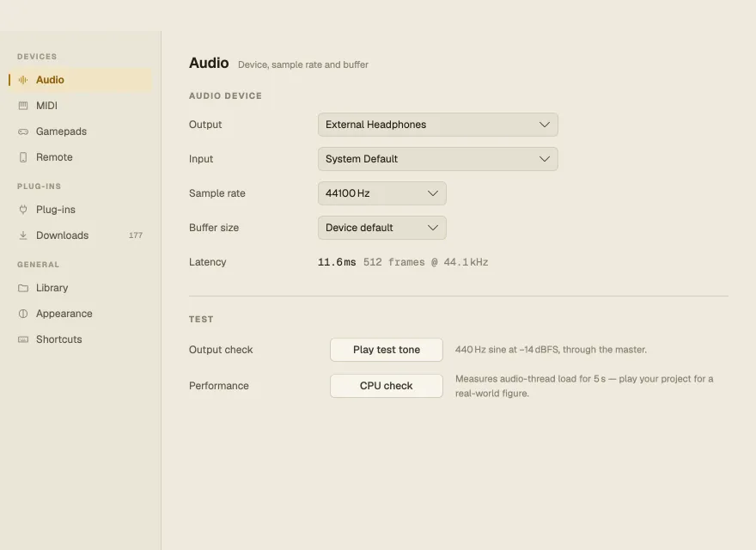Click the 'Input' row label
The width and height of the screenshot is (756, 550).
[201, 159]
